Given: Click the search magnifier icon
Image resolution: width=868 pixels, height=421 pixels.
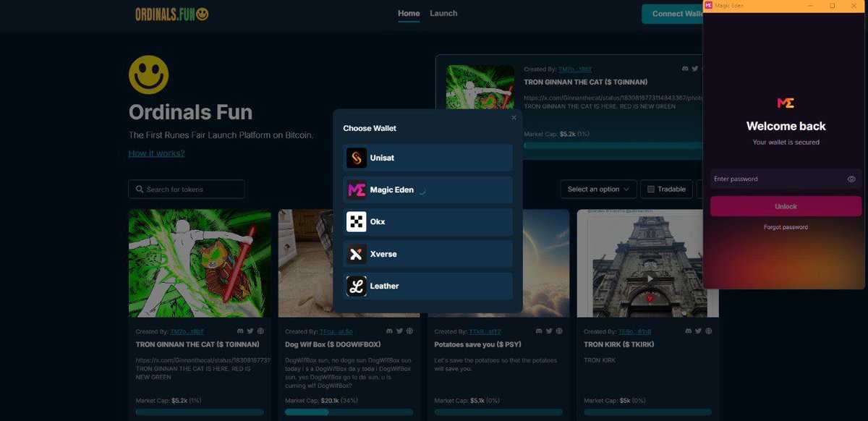Looking at the screenshot, I should tap(139, 190).
